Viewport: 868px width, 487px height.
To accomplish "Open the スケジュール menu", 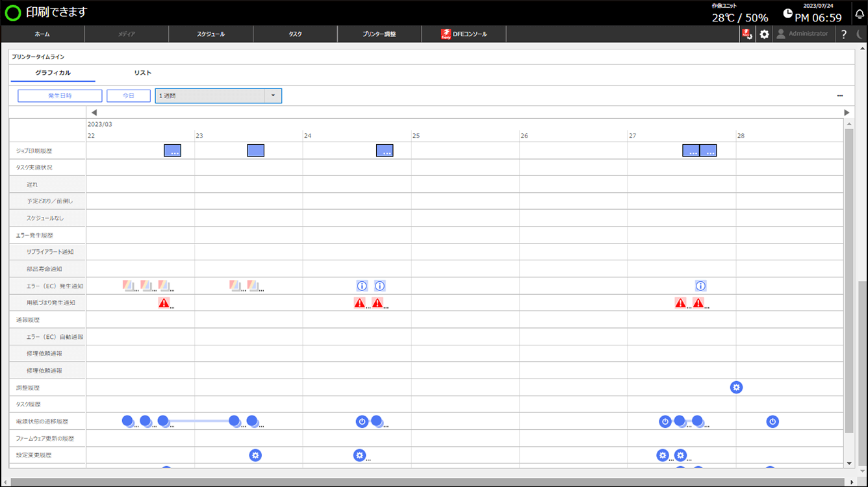I will point(211,34).
